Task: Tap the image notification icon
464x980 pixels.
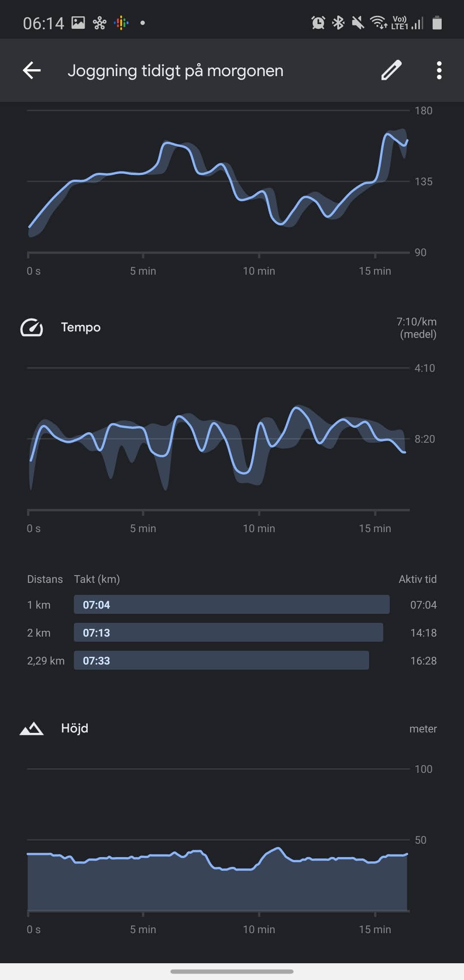Action: point(78,23)
